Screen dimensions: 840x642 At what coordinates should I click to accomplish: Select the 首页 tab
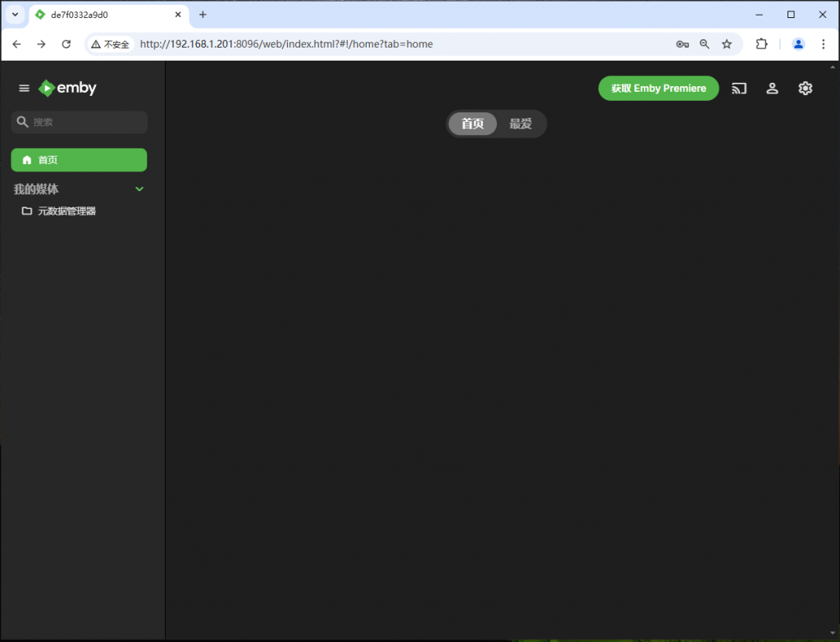coord(472,124)
